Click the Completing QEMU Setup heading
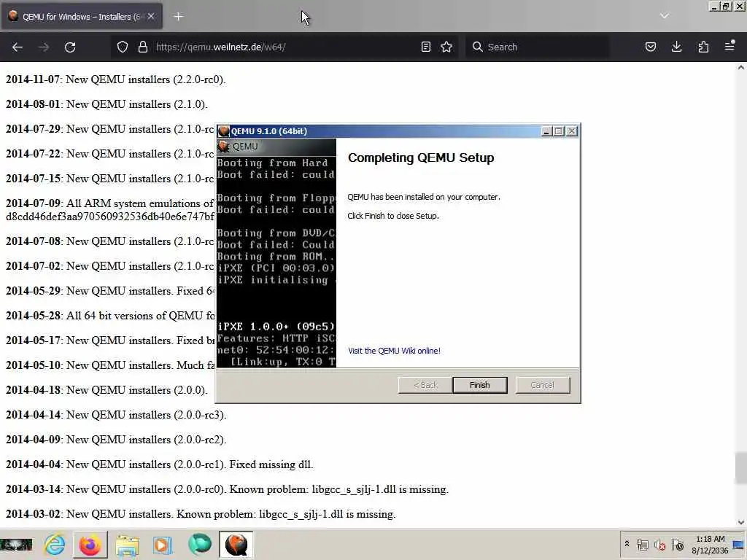Screen dimensions: 747x560 click(x=421, y=157)
